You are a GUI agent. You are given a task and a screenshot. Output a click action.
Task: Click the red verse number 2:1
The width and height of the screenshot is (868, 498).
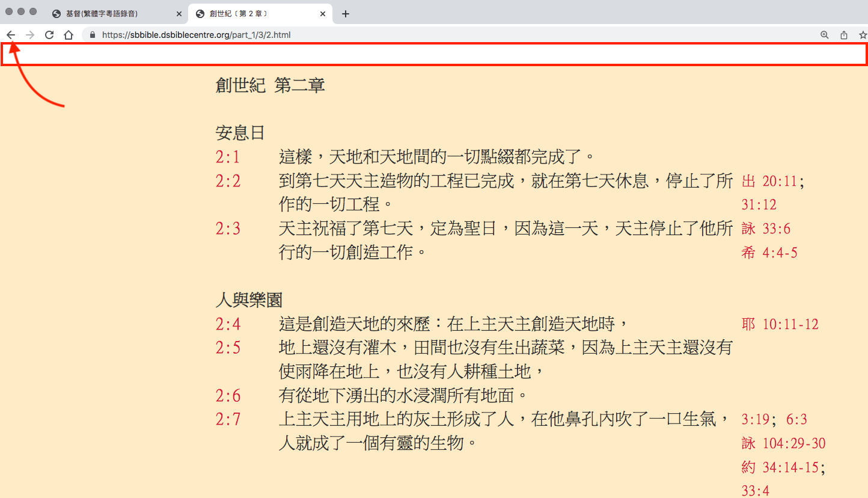pos(227,156)
